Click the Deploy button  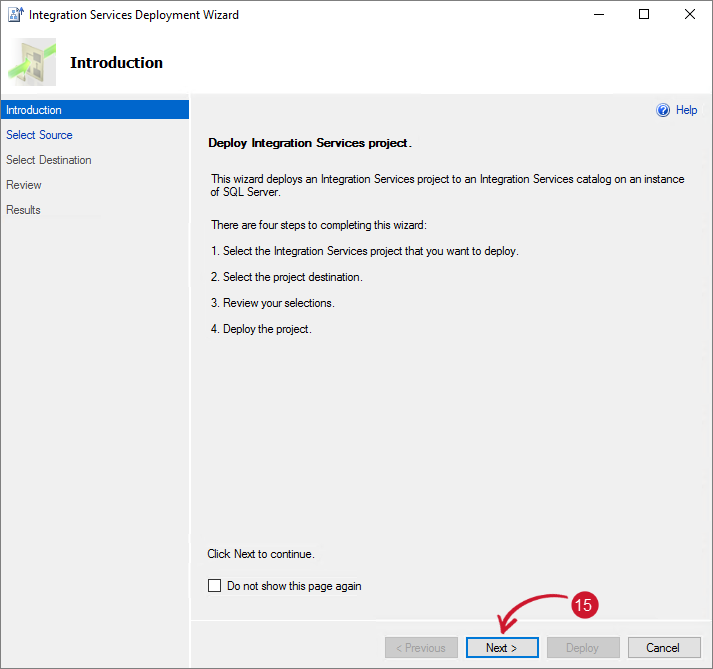(x=583, y=647)
